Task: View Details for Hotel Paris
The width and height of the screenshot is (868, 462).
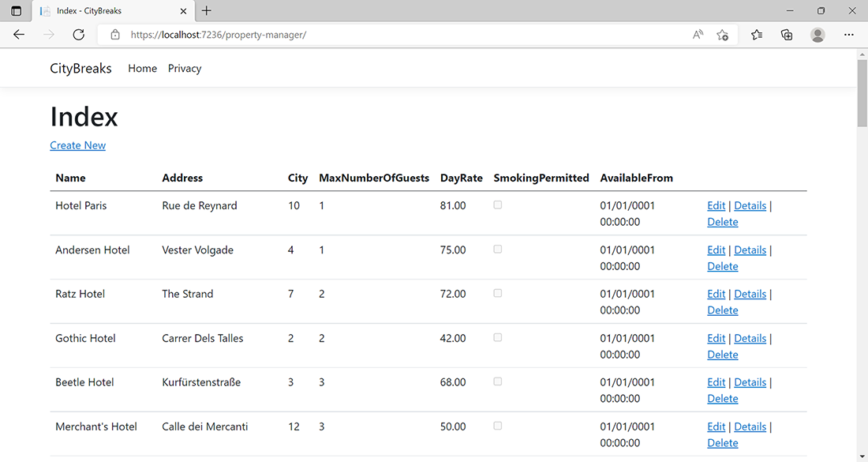Action: coord(750,205)
